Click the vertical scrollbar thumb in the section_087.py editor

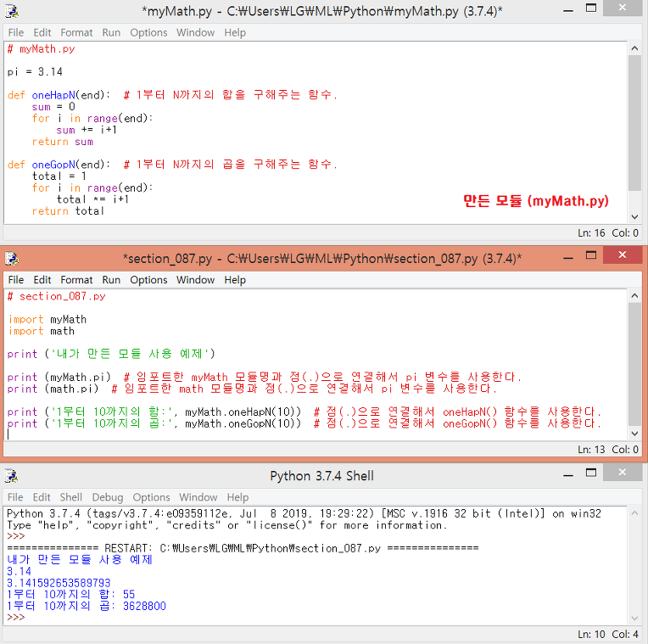click(x=634, y=364)
